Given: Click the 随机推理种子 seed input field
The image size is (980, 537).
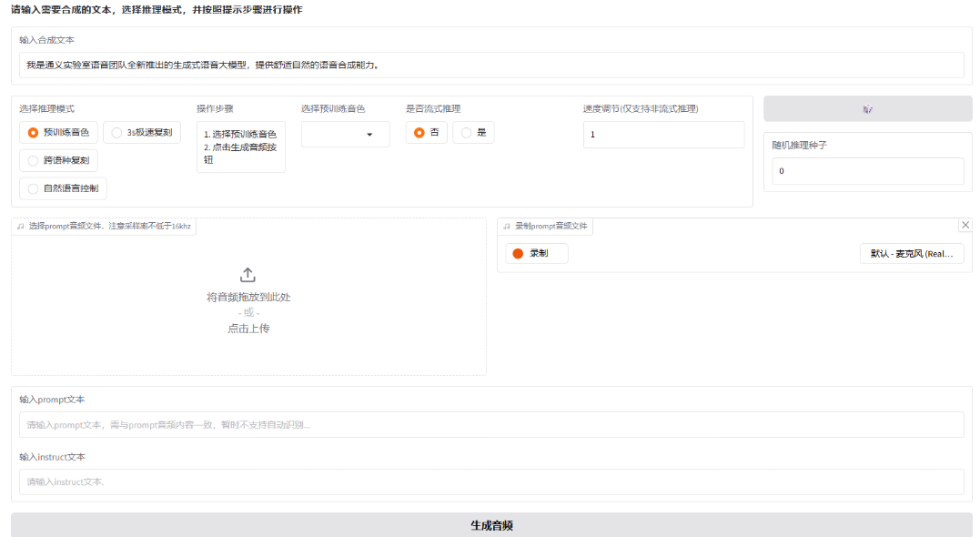Looking at the screenshot, I should coord(867,170).
